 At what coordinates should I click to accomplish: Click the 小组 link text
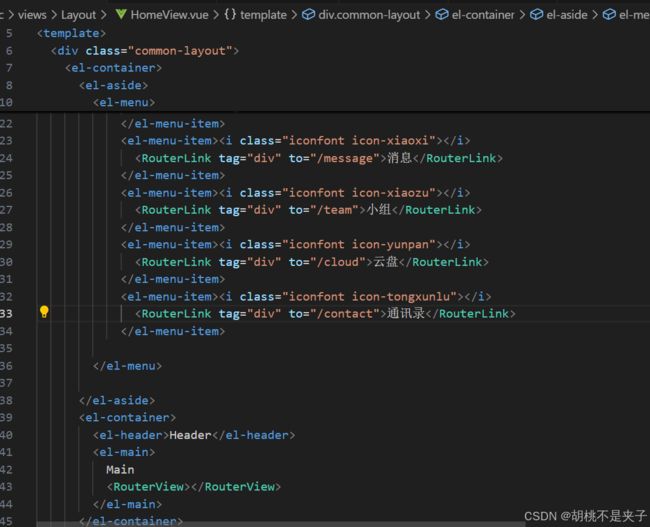pos(378,210)
